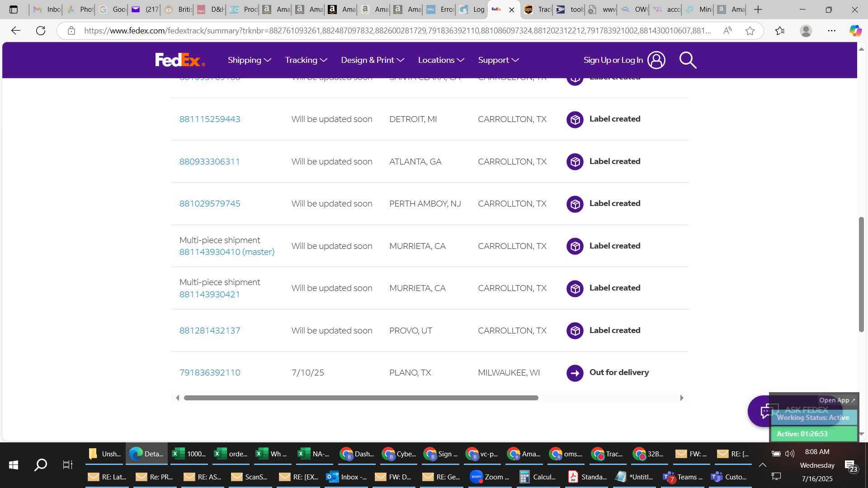
Task: Click the table's left scroll arrow
Action: pyautogui.click(x=177, y=398)
